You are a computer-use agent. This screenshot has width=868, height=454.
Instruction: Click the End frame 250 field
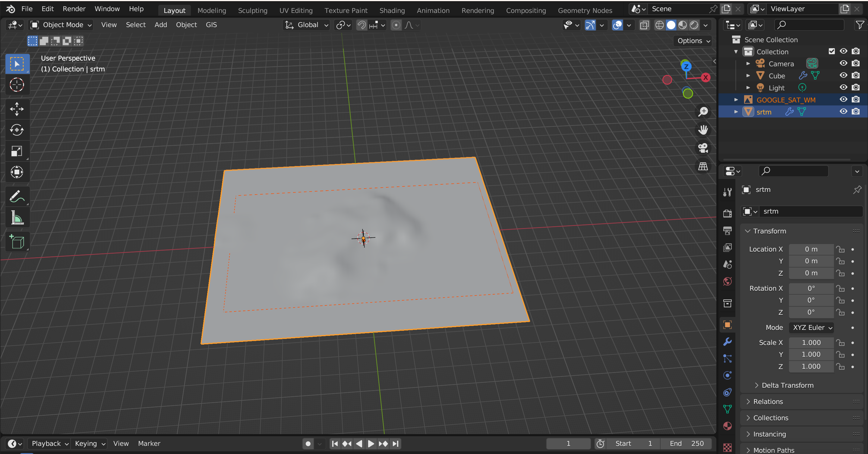tap(687, 444)
